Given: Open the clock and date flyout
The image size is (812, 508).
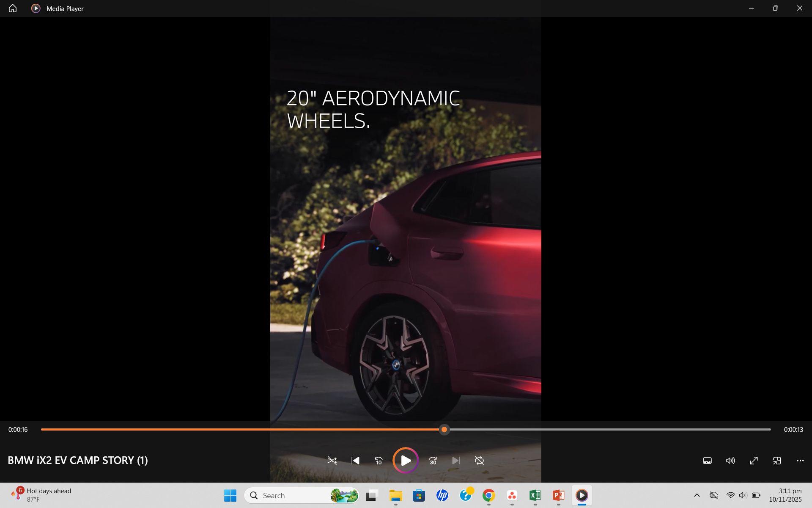Looking at the screenshot, I should click(785, 495).
